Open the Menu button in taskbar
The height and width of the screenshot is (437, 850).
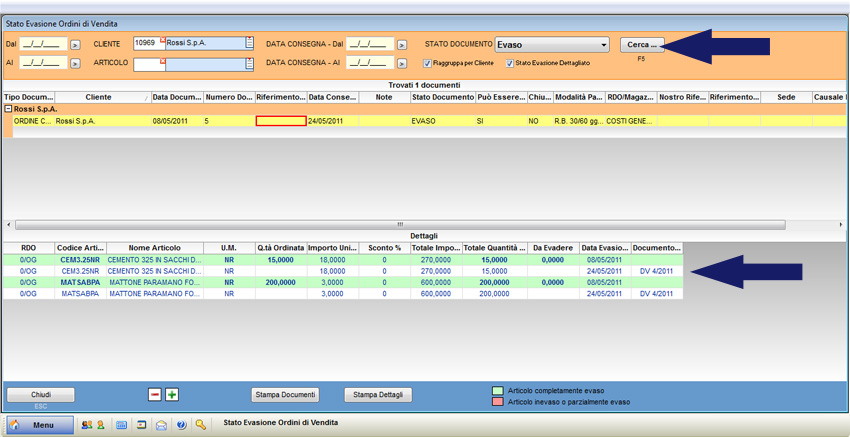pos(41,425)
